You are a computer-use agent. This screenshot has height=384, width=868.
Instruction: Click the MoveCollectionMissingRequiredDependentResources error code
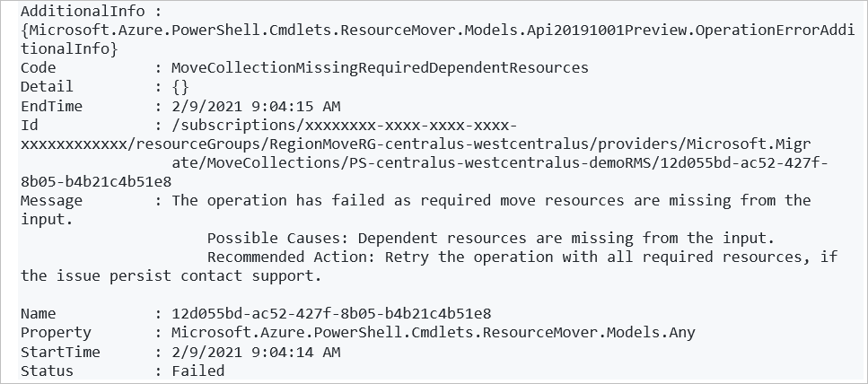pyautogui.click(x=380, y=68)
